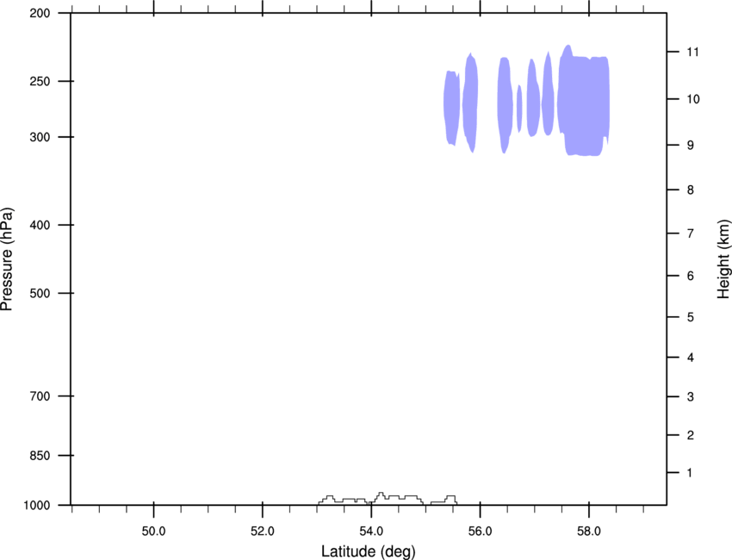Viewport: 732px width, 560px height.
Task: Select the 850 pressure tick label
Action: click(x=40, y=456)
